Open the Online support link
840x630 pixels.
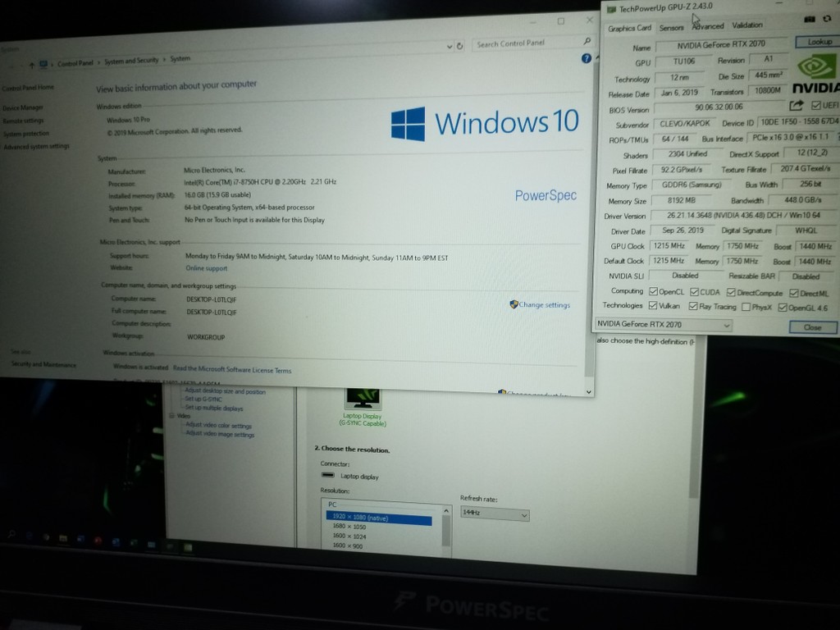[206, 268]
